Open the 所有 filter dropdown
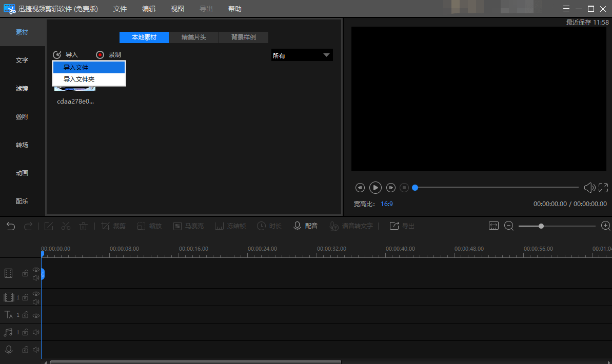 tap(302, 55)
